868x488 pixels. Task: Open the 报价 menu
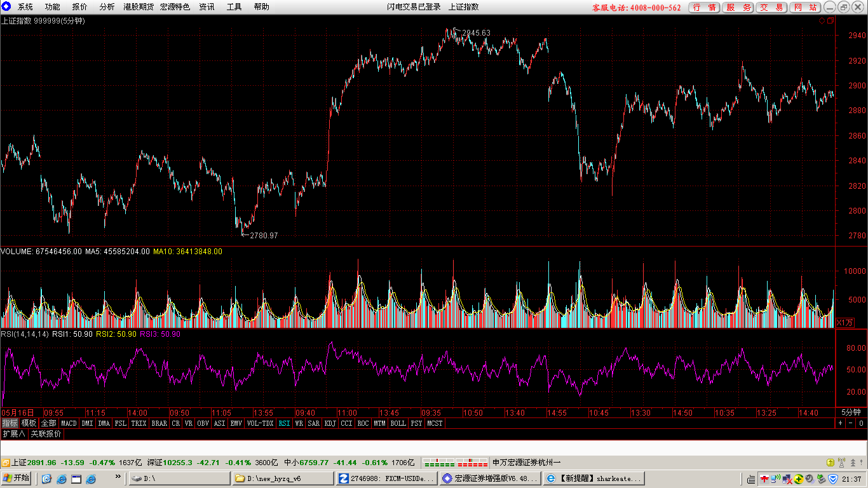click(80, 7)
